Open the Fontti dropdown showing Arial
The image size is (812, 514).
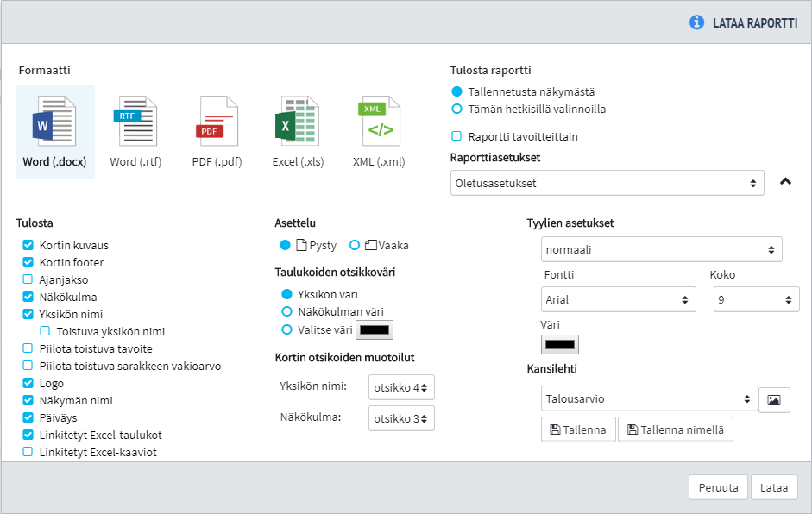pyautogui.click(x=618, y=299)
